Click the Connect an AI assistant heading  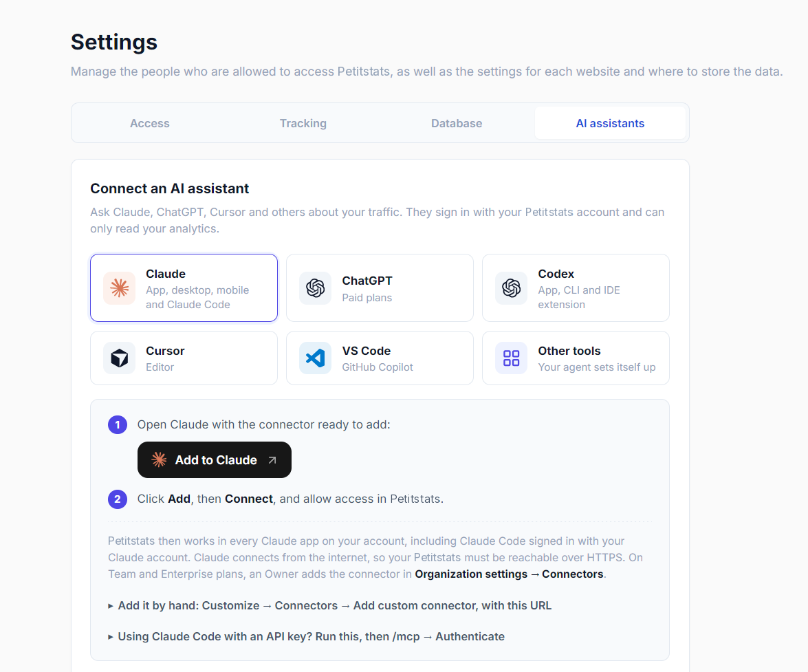pos(170,188)
